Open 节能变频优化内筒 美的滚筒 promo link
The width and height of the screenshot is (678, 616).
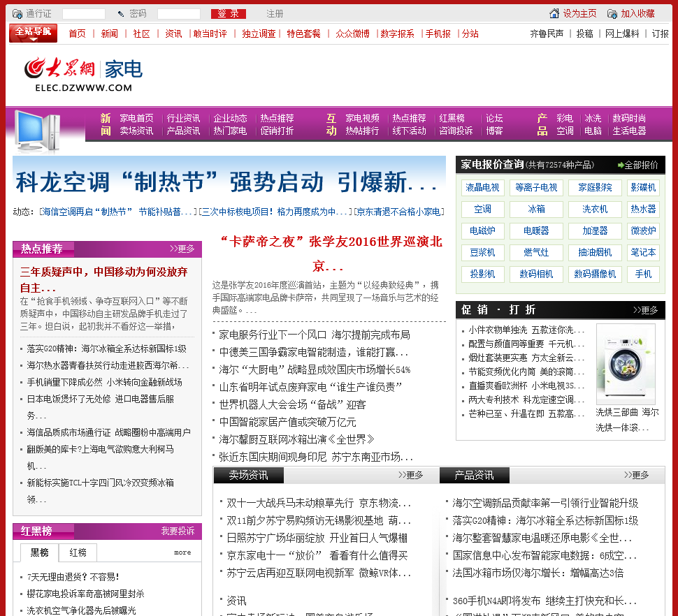tap(526, 372)
